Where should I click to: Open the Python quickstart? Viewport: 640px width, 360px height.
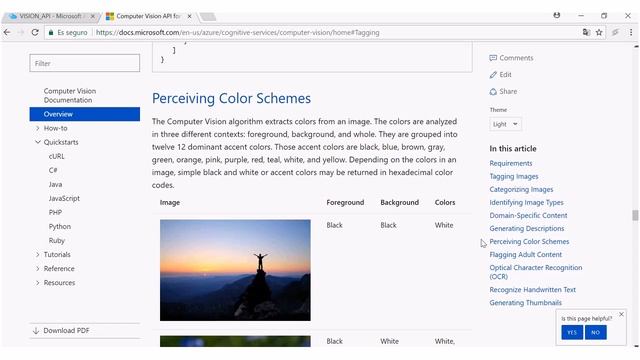tap(60, 227)
